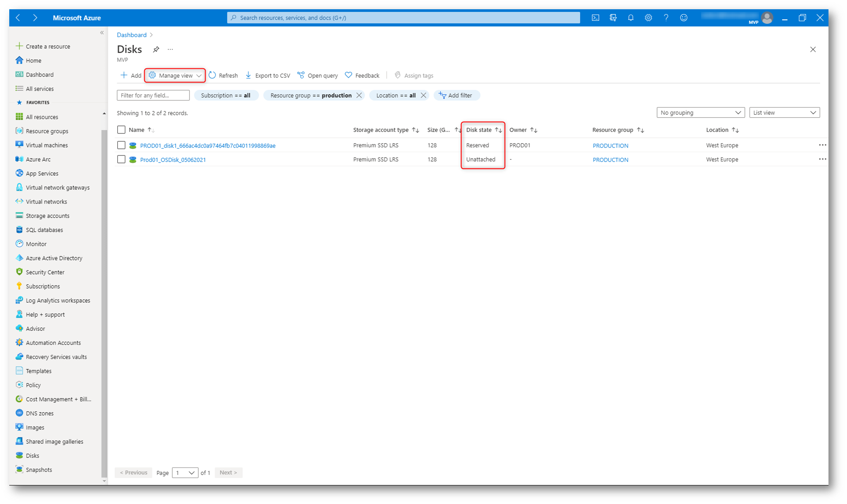
Task: Toggle the select-all checkbox in the header
Action: point(121,130)
